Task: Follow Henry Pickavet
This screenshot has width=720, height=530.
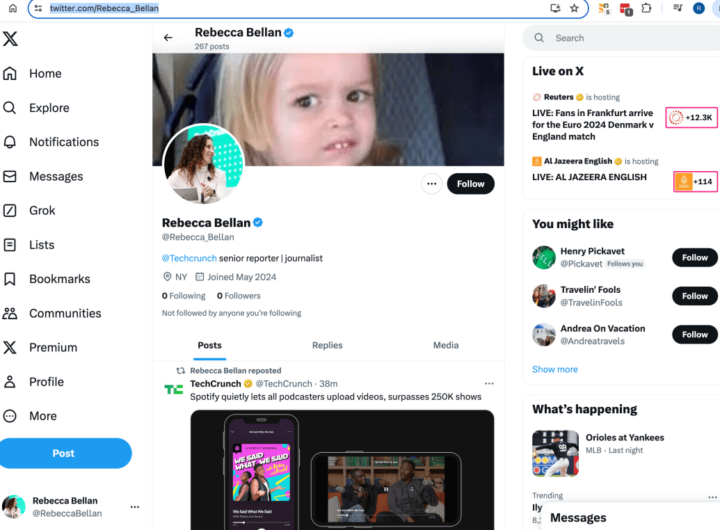Action: pyautogui.click(x=694, y=257)
